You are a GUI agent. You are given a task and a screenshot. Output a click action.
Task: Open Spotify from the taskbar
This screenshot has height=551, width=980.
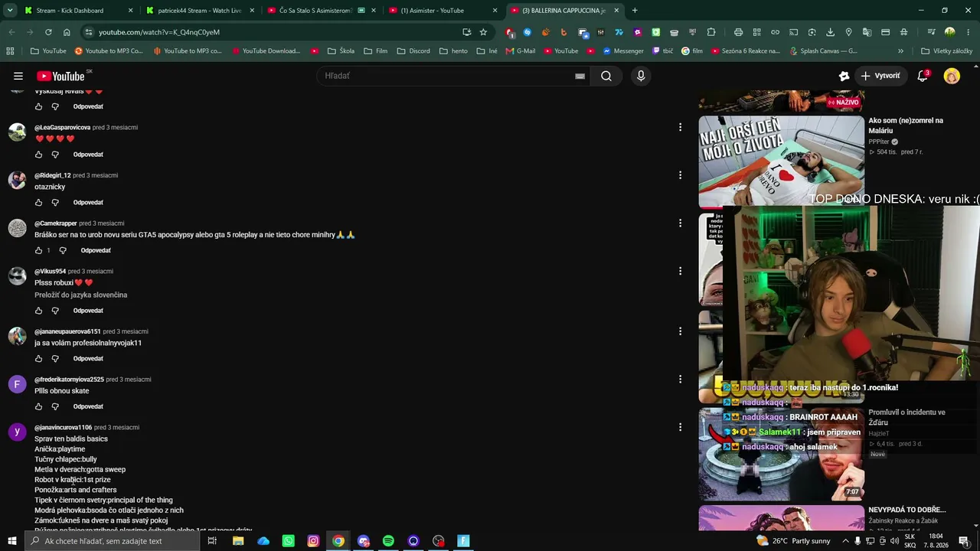click(388, 541)
